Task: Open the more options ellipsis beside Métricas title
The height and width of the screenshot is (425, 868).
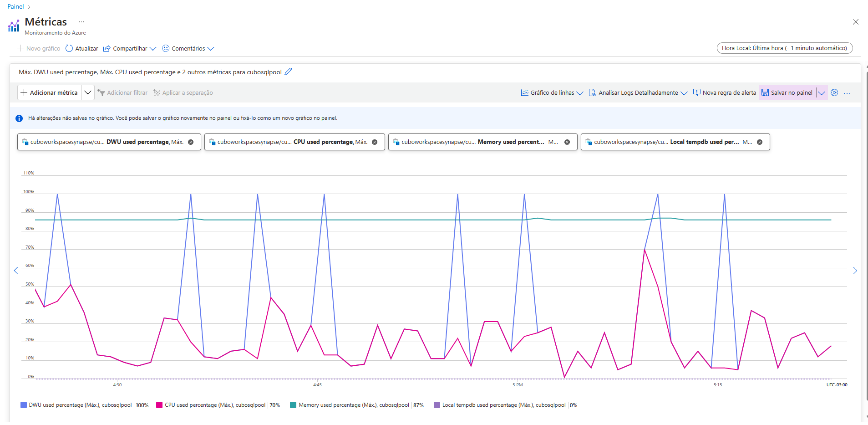Action: coord(81,22)
